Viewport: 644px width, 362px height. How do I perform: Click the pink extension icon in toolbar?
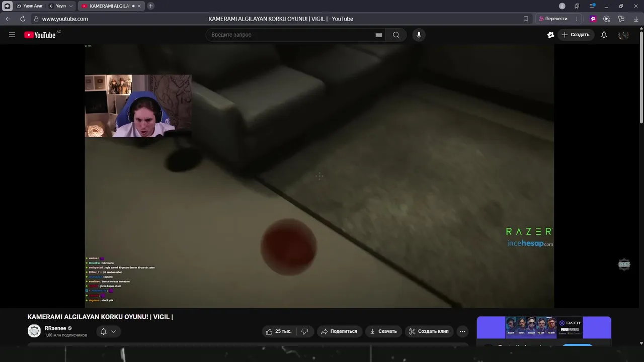pyautogui.click(x=593, y=19)
